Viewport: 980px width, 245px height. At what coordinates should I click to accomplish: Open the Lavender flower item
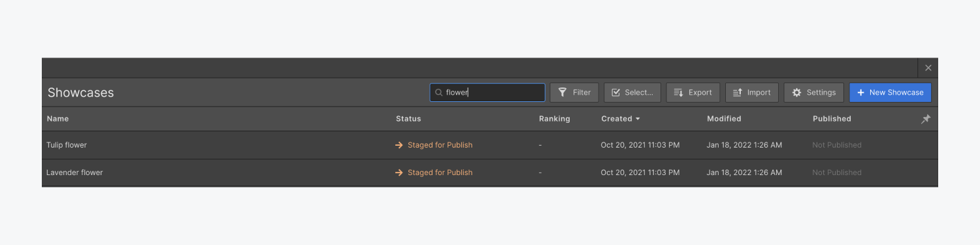[x=74, y=172]
